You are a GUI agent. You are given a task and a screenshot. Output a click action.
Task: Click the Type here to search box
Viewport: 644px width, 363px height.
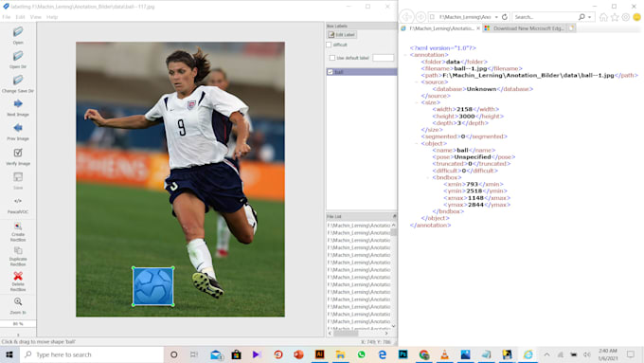(x=92, y=354)
